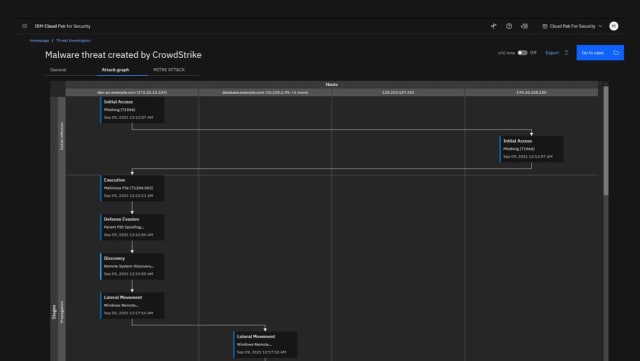The height and width of the screenshot is (361, 640).
Task: Switch to the General tab
Action: (x=58, y=70)
